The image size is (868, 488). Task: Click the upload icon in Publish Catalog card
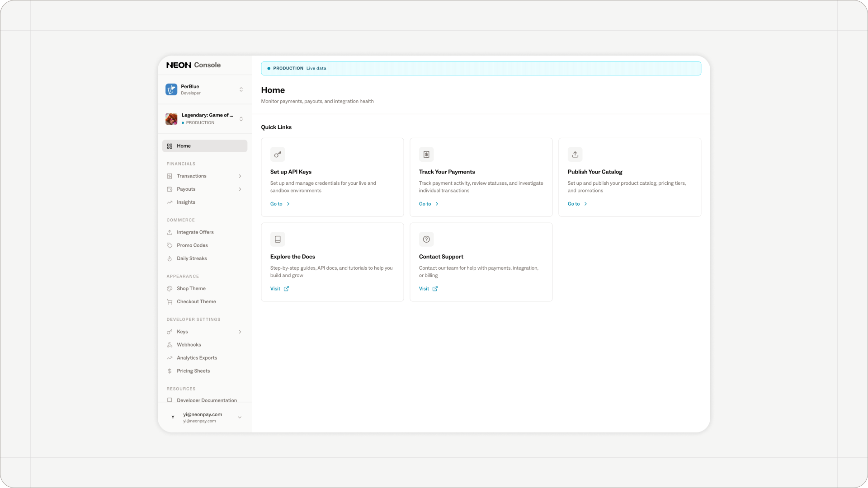click(x=575, y=155)
